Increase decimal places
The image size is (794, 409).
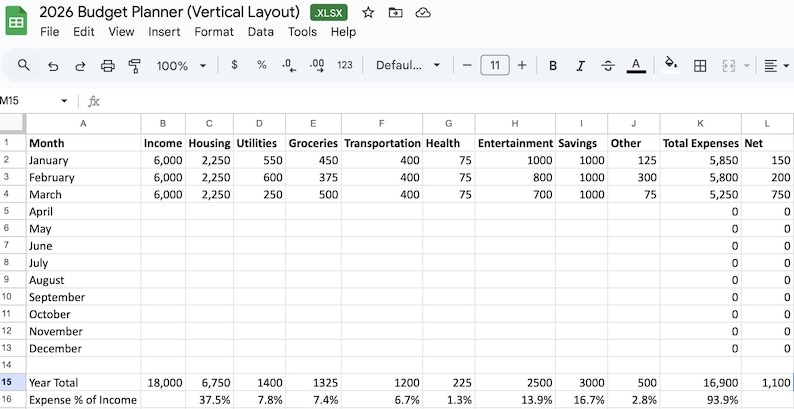317,66
